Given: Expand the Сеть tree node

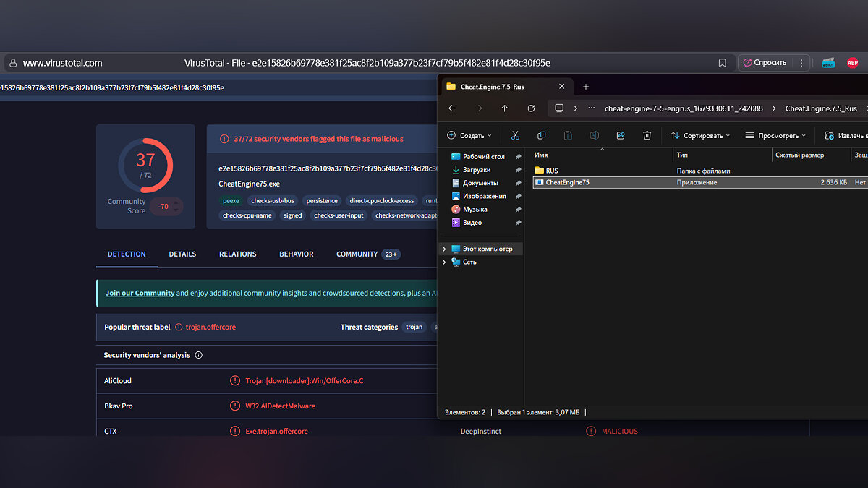Looking at the screenshot, I should pyautogui.click(x=444, y=262).
